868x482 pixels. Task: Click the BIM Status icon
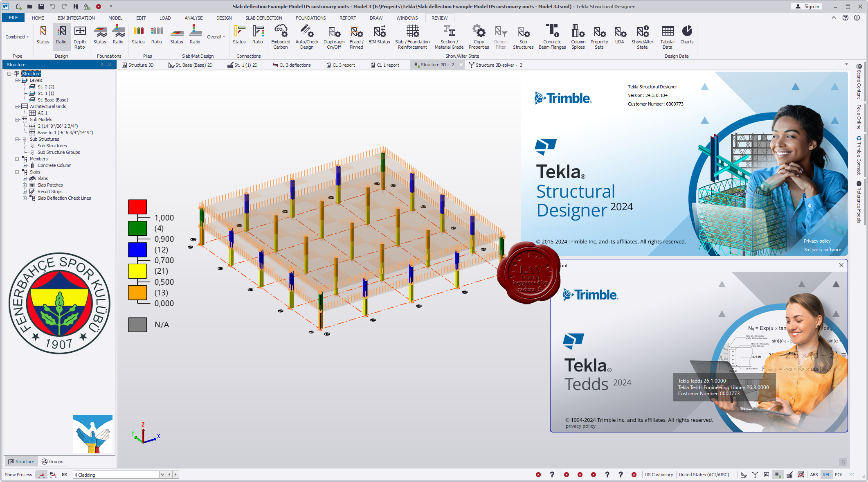379,35
